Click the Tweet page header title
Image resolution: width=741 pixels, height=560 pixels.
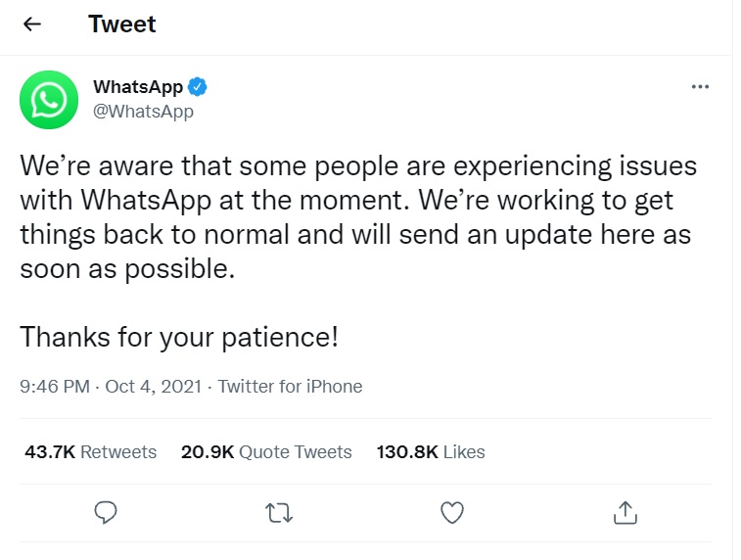(x=122, y=24)
